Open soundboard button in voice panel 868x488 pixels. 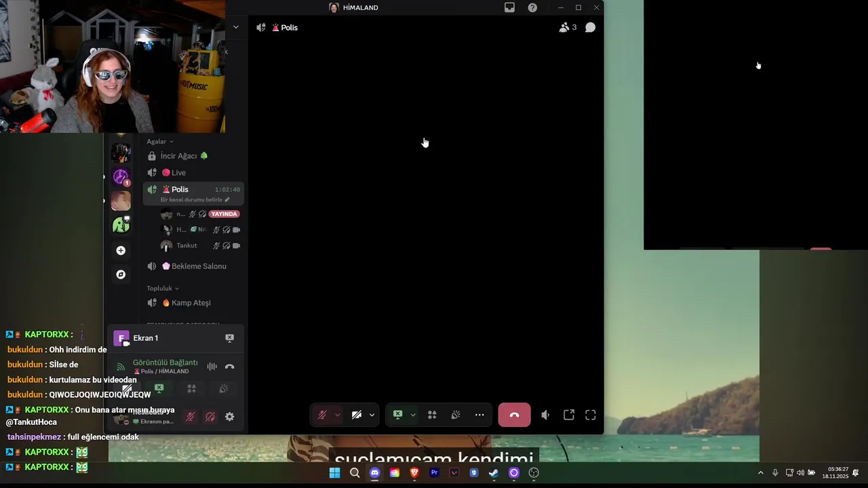click(x=224, y=388)
